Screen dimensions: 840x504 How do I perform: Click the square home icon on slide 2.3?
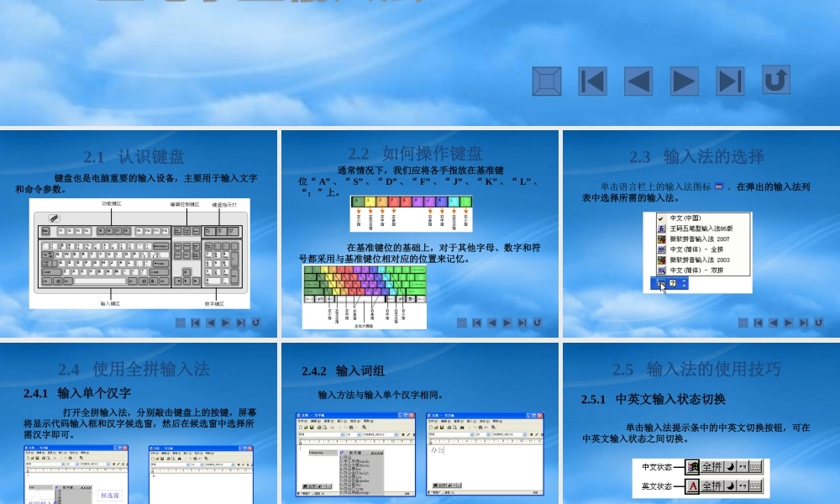coord(743,323)
